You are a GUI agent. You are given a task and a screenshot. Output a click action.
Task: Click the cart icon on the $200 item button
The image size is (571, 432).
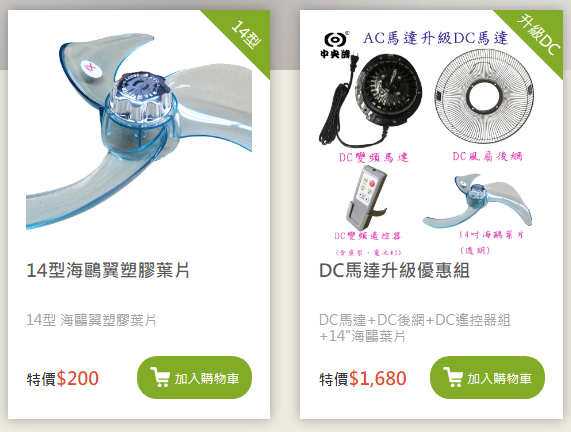[160, 377]
